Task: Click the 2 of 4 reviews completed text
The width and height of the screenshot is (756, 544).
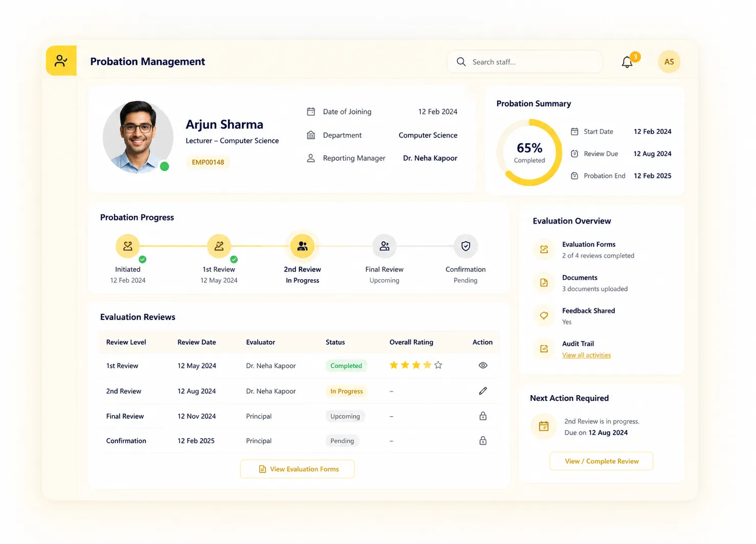Action: tap(598, 256)
